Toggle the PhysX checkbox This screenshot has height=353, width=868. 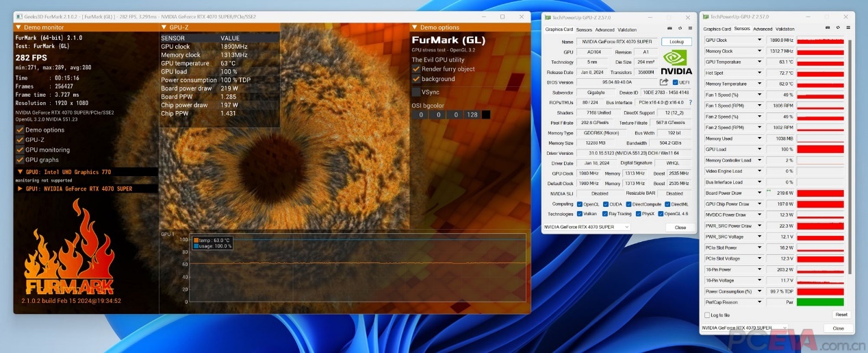(x=638, y=214)
